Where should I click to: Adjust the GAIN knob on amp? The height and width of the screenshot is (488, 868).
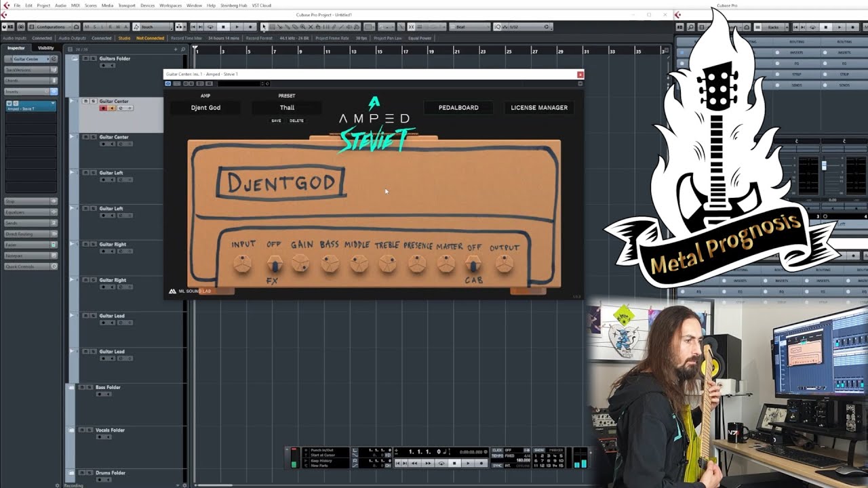tap(300, 264)
